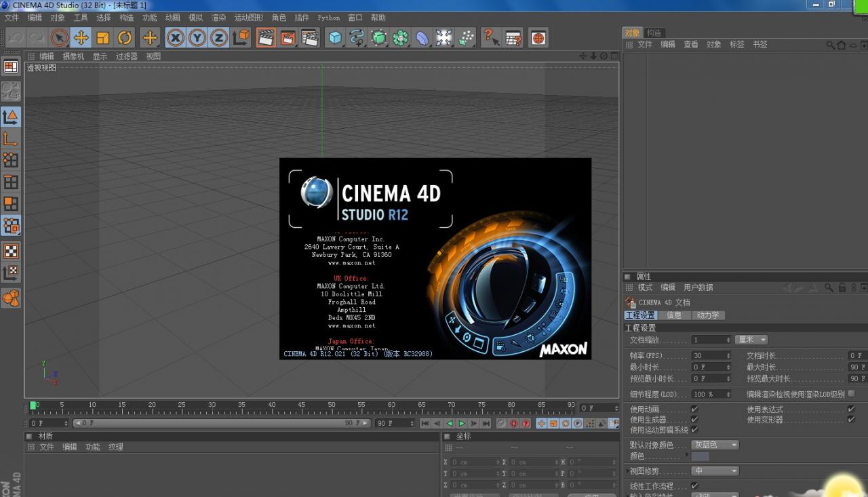Render the active view clapperboard icon
Image resolution: width=868 pixels, height=497 pixels.
tap(267, 38)
